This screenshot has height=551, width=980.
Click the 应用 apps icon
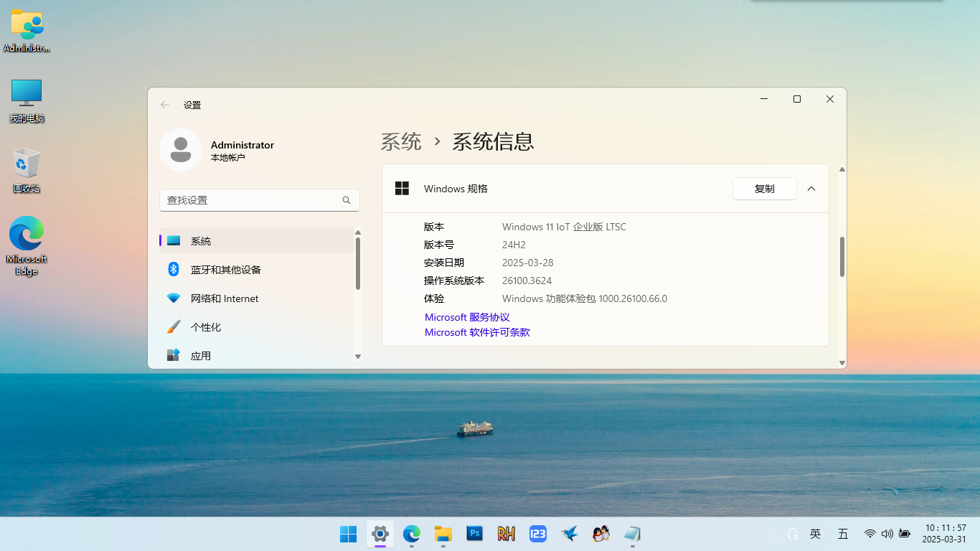pos(174,355)
